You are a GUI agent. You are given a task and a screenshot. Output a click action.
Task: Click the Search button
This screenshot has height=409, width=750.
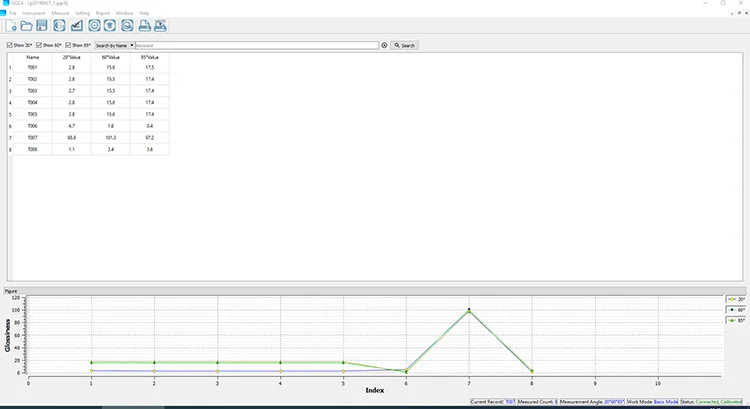405,45
